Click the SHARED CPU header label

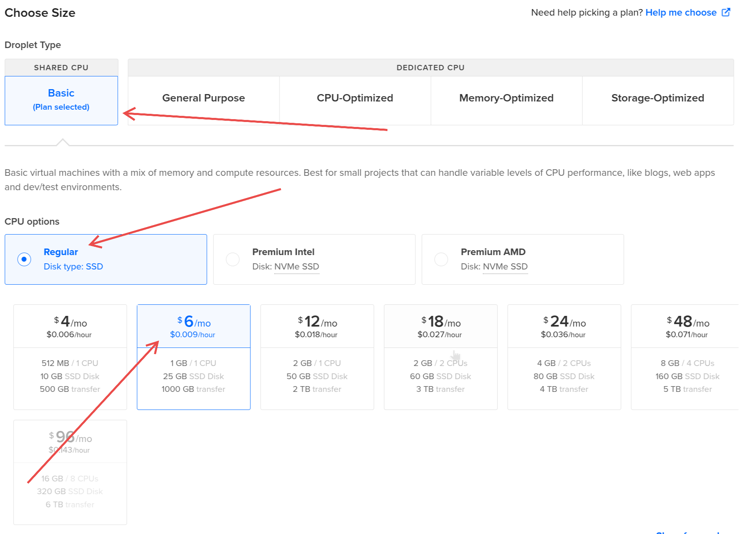tap(61, 68)
